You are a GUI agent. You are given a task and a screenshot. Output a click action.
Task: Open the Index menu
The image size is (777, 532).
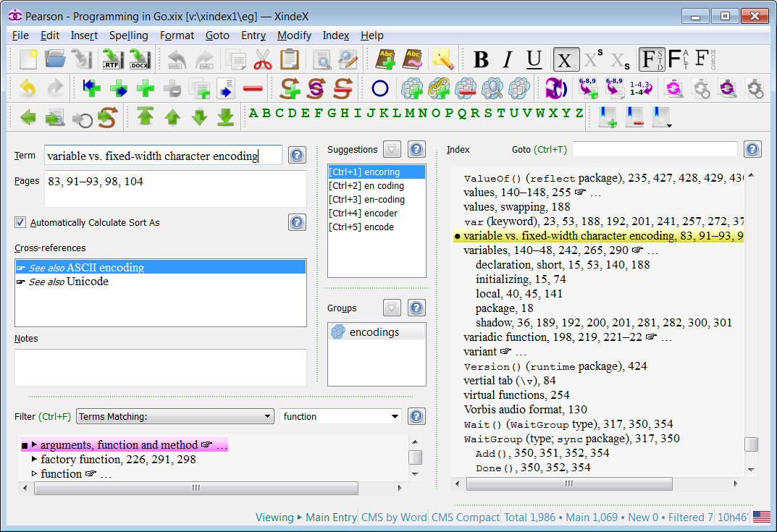click(336, 35)
